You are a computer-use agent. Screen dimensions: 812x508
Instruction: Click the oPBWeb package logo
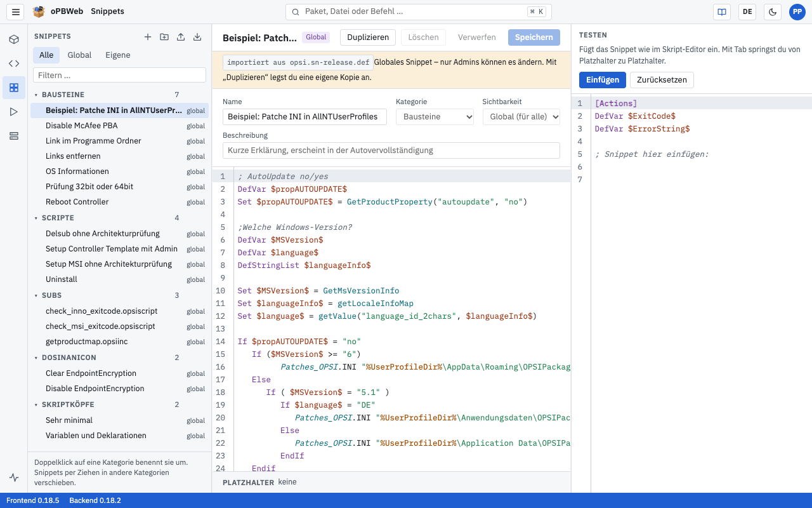[x=39, y=11]
